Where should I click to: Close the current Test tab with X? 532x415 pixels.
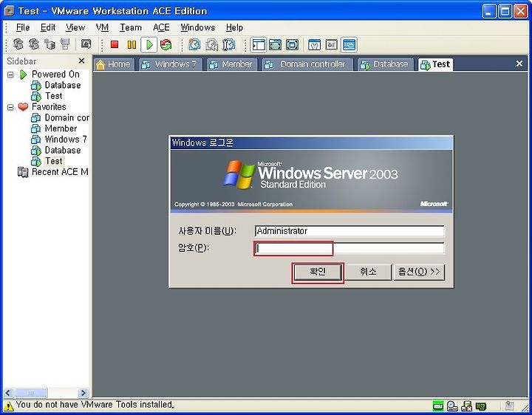pos(519,64)
